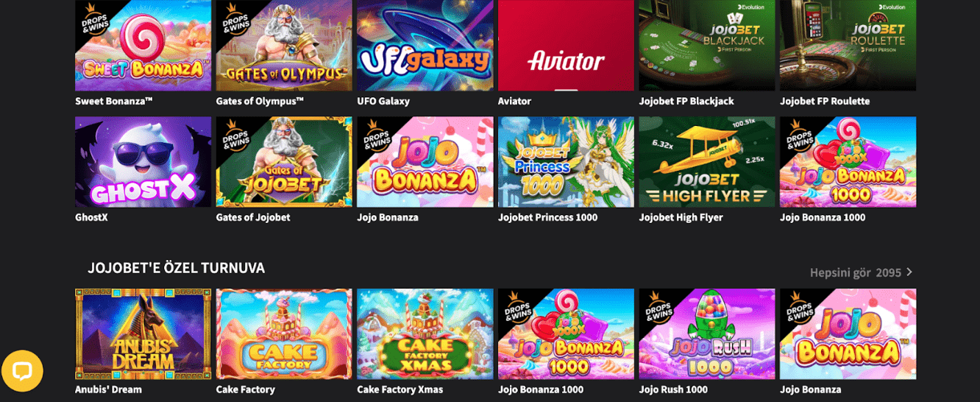Launch the Cake Factory Xmas thumbnail
Screen dimensions: 980x402
pyautogui.click(x=425, y=334)
